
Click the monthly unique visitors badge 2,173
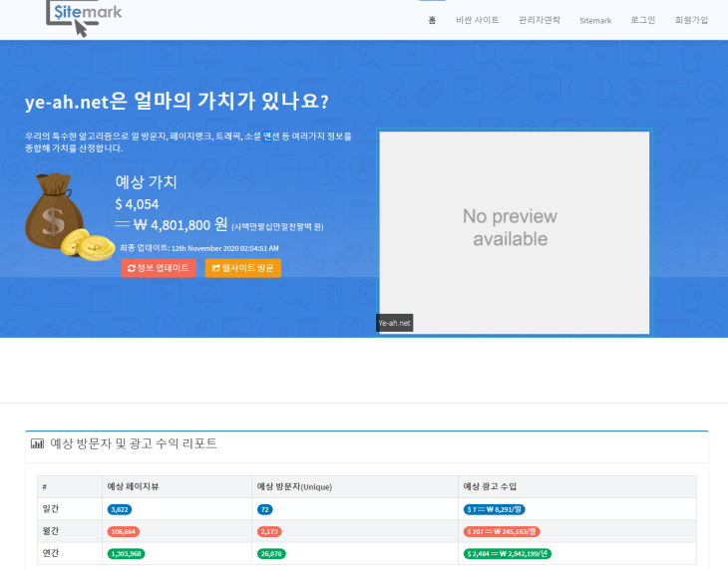(x=270, y=531)
